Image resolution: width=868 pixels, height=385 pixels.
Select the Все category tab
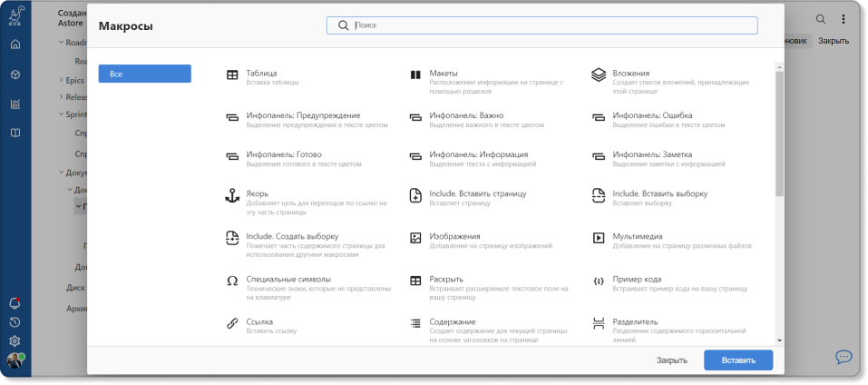pos(144,74)
